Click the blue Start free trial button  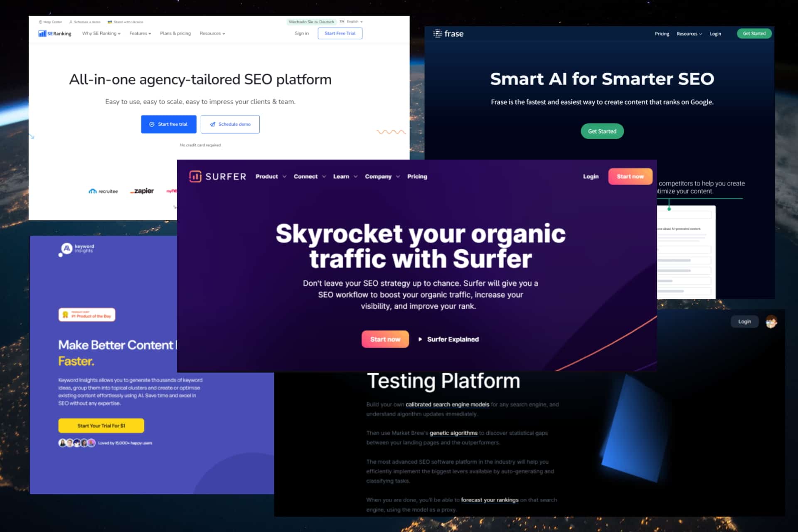click(x=169, y=124)
